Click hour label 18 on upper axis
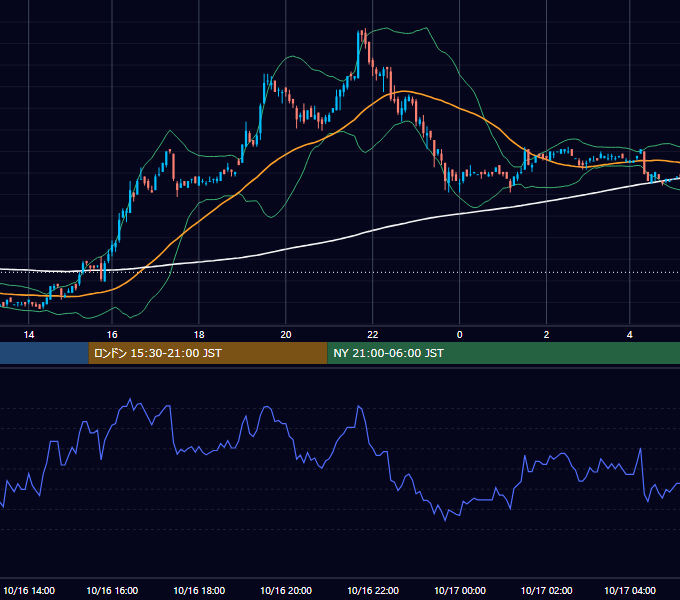680x600 pixels. [199, 335]
